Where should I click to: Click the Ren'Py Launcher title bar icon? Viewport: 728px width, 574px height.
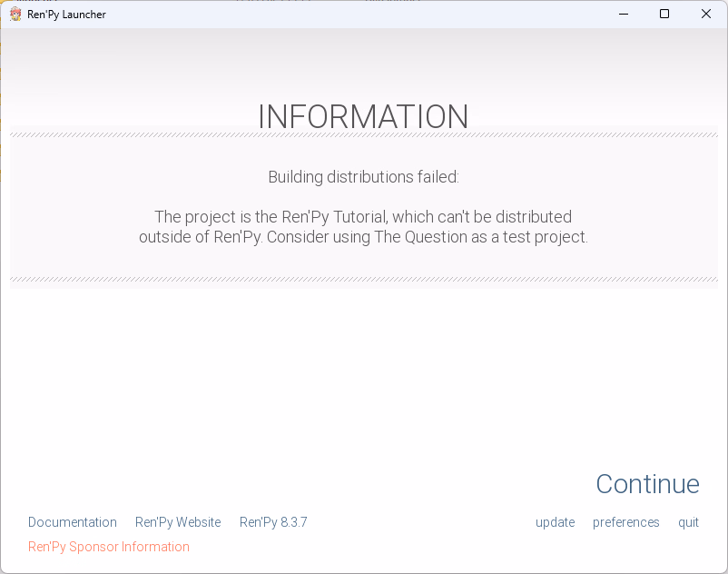click(x=15, y=14)
